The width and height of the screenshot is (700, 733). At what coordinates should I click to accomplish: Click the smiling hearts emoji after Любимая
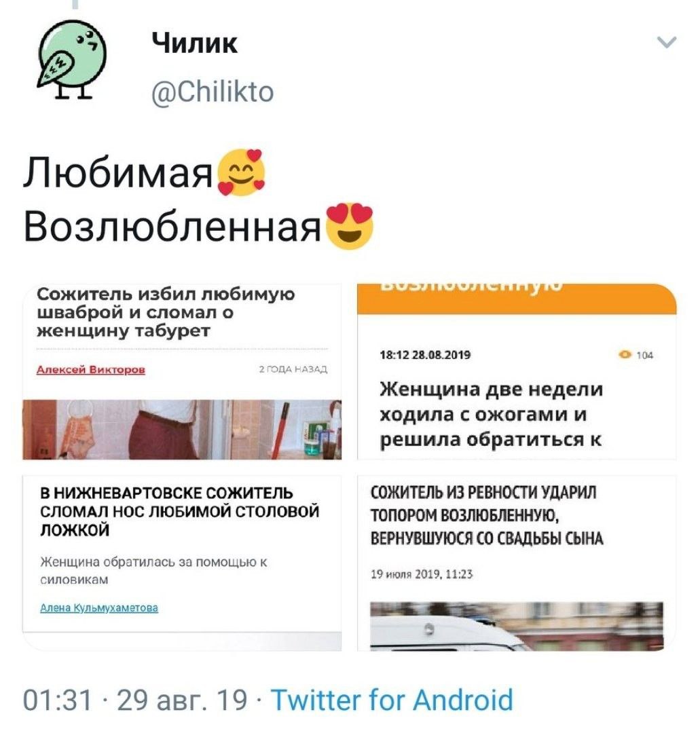241,172
